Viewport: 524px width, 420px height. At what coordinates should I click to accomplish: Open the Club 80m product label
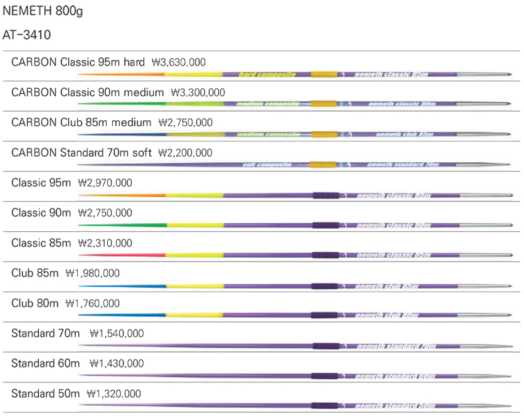(x=35, y=303)
